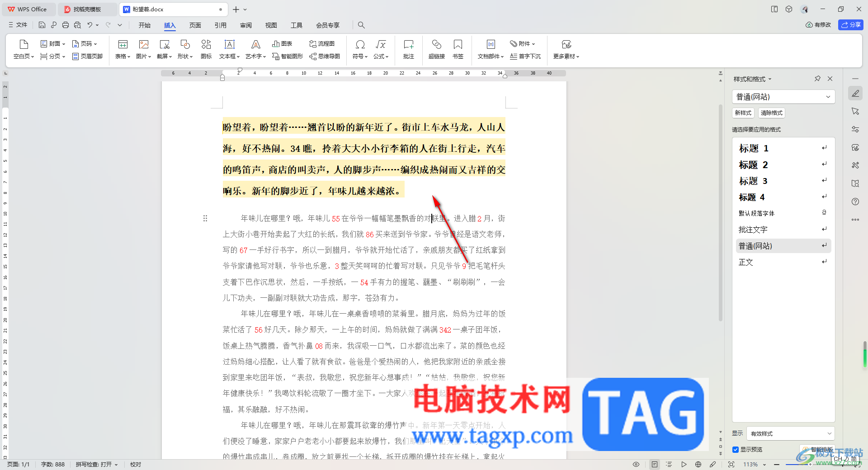Toggle 拼写检查 spell check in status bar

click(96, 464)
